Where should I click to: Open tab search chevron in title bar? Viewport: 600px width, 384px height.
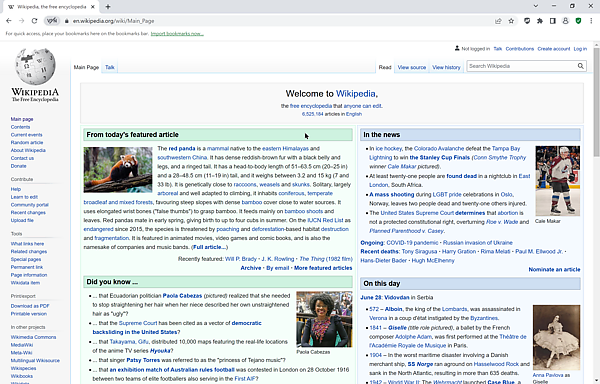pos(536,6)
